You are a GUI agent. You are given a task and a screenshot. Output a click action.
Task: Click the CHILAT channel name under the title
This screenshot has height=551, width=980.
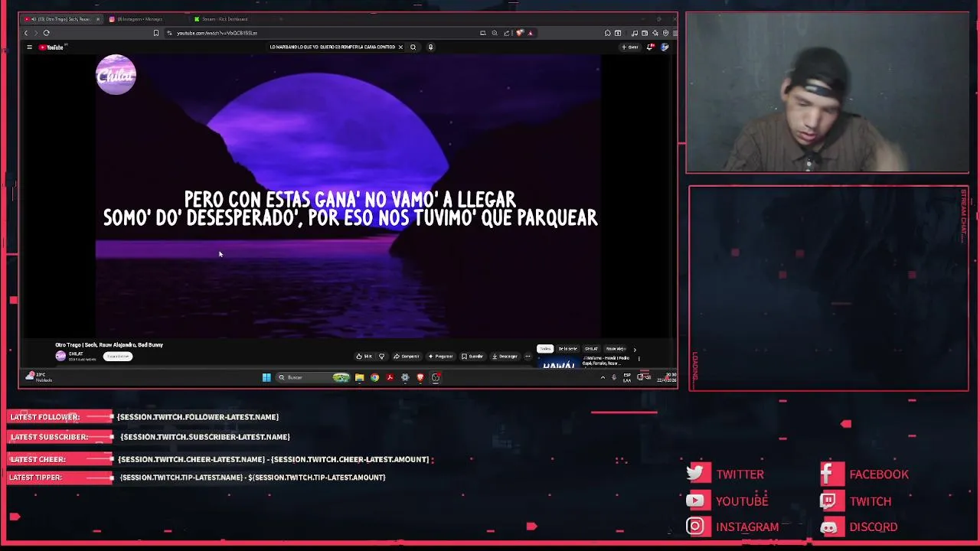coord(76,354)
